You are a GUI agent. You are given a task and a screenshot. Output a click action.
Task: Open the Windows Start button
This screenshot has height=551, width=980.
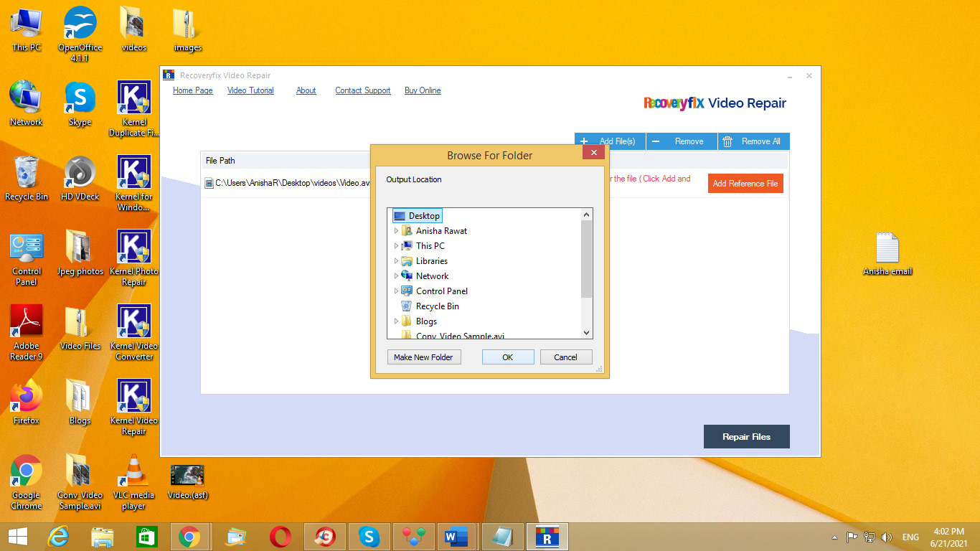point(18,537)
